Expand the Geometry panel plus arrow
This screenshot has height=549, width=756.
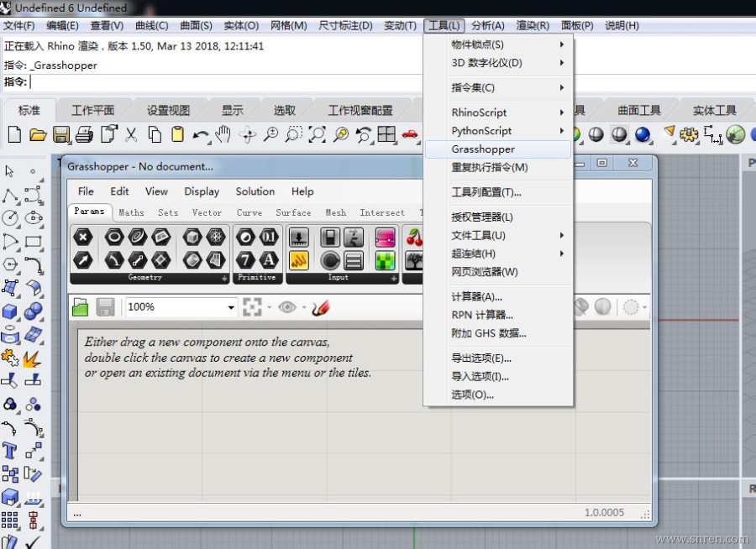coord(224,278)
